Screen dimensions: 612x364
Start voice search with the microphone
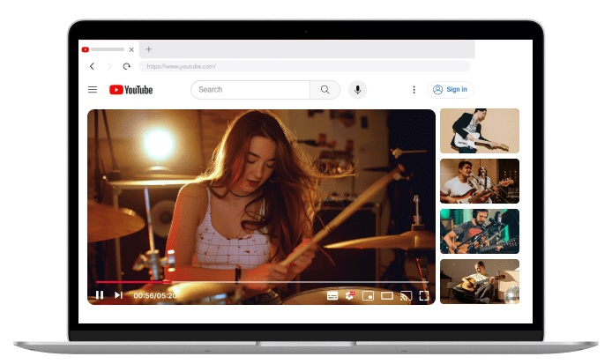click(x=357, y=89)
